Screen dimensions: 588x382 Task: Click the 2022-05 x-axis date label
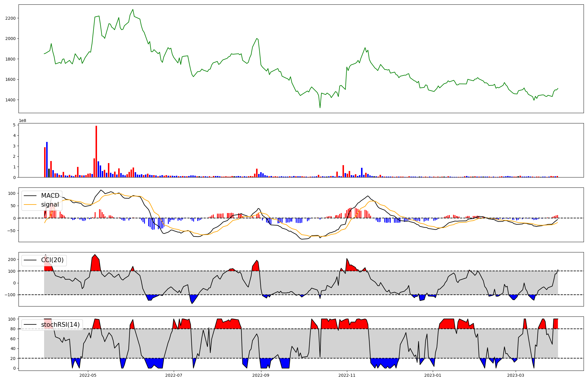(x=88, y=375)
